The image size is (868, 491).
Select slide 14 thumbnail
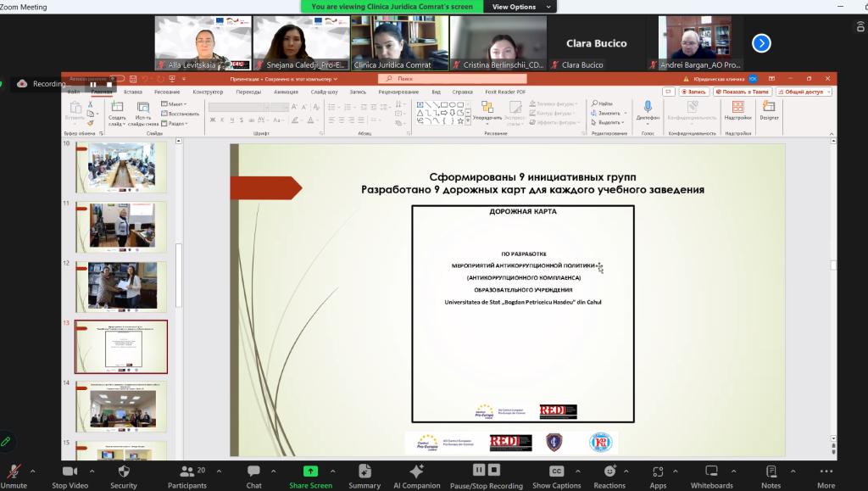click(120, 406)
